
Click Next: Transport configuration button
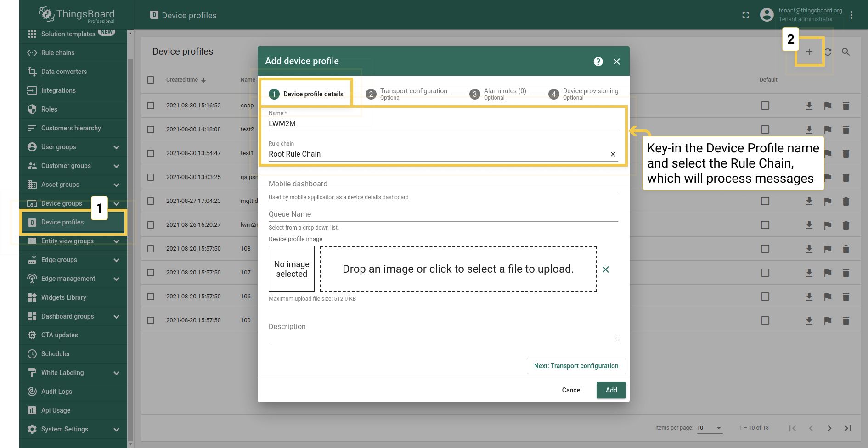576,366
